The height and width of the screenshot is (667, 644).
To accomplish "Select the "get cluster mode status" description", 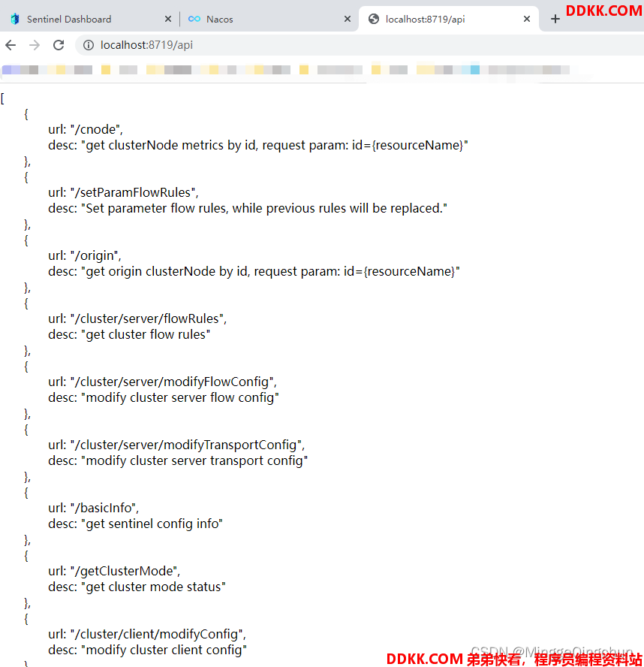I will pyautogui.click(x=137, y=587).
